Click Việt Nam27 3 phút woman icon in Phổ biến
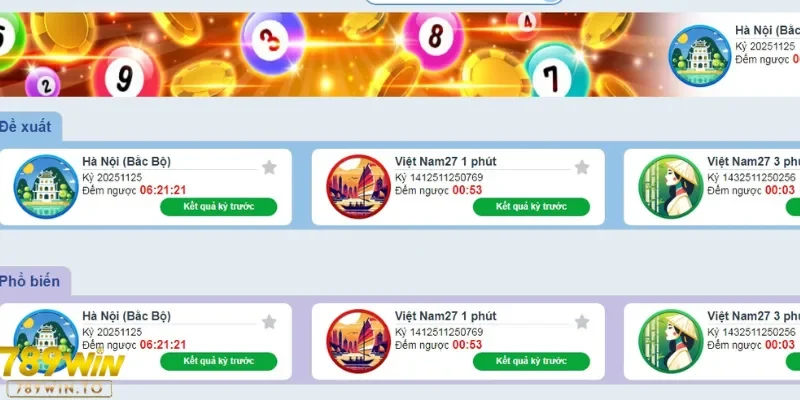The height and width of the screenshot is (400, 800). (x=671, y=341)
